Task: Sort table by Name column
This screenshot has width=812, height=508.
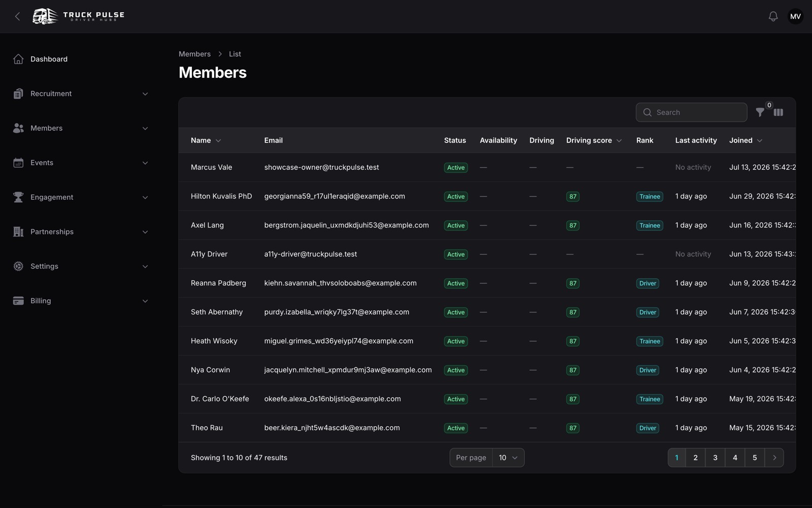Action: (206, 140)
